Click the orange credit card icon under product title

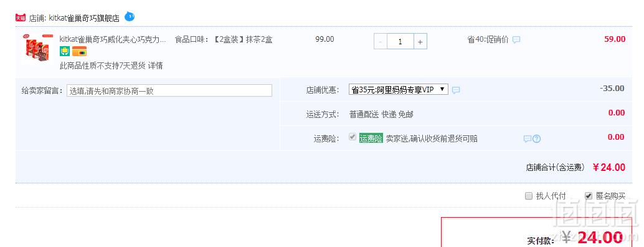79,51
